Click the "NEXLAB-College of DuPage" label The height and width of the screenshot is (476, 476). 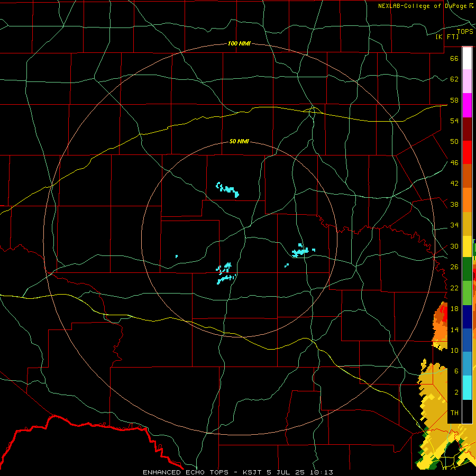(x=422, y=6)
